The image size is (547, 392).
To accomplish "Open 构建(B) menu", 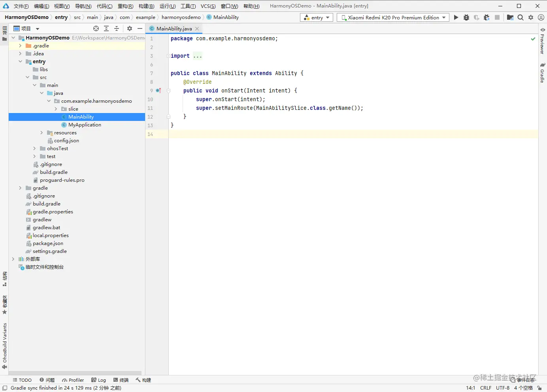I will click(146, 6).
